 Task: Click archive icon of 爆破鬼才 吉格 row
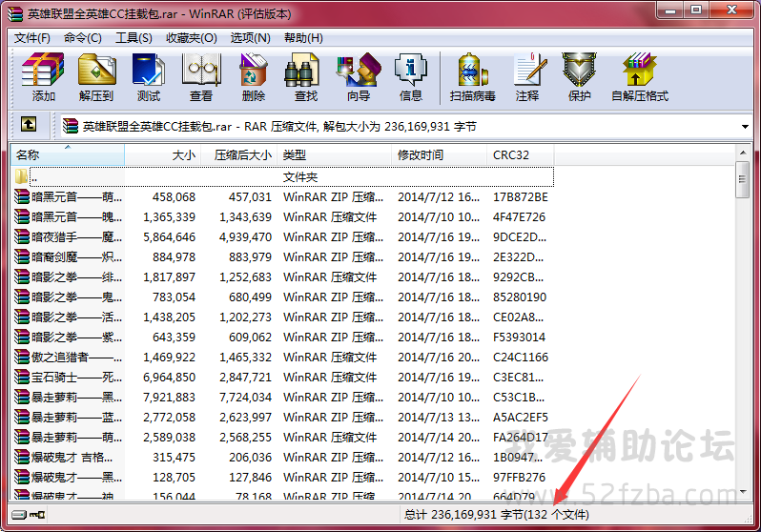click(22, 457)
